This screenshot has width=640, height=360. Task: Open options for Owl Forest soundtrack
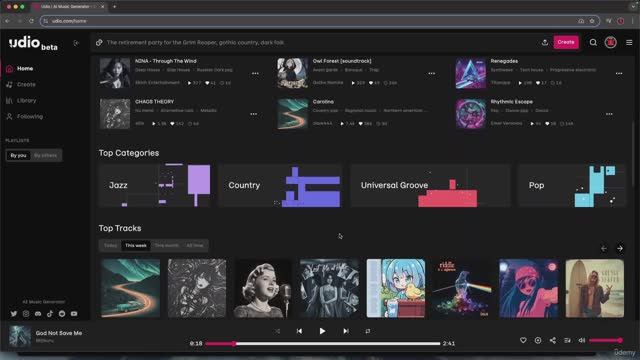[432, 73]
